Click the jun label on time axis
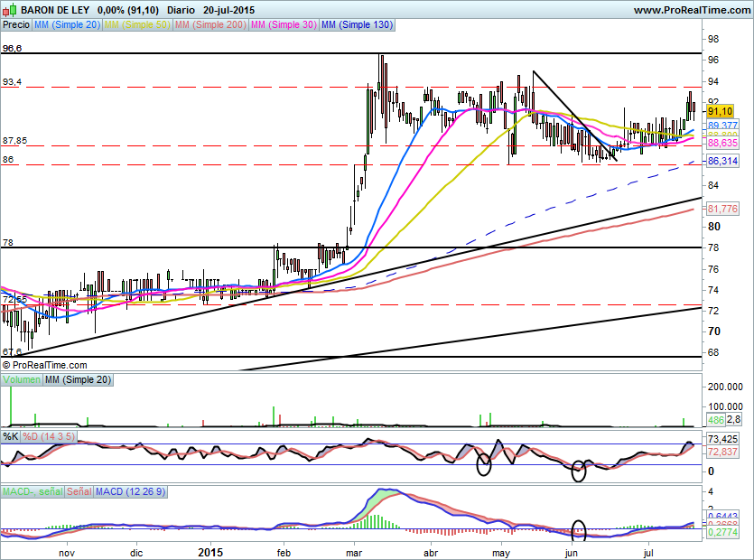The width and height of the screenshot is (754, 560). (x=572, y=554)
